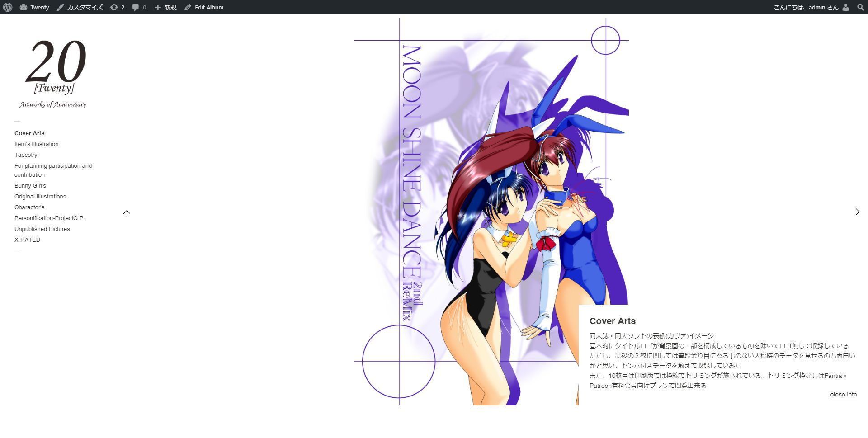This screenshot has width=868, height=438.
Task: Open the Bunny Girl's gallery
Action: click(30, 186)
